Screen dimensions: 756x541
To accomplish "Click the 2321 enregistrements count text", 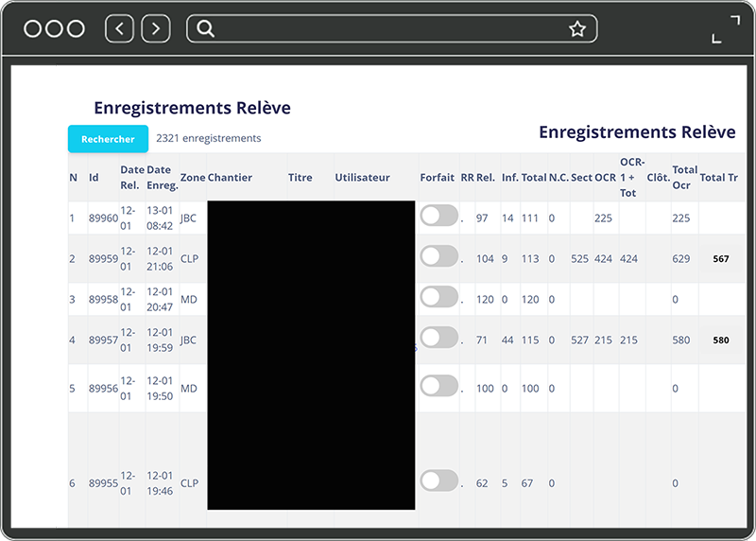I will (x=208, y=138).
